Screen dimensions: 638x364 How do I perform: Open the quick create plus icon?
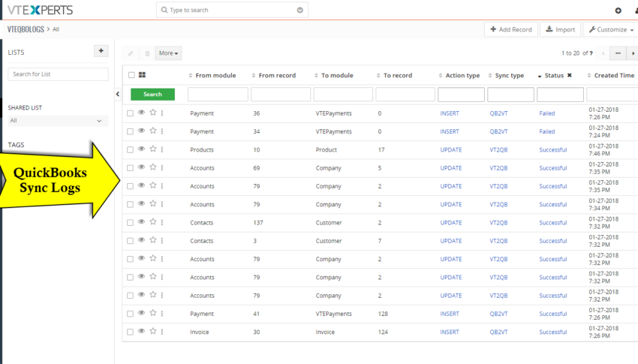(x=618, y=11)
